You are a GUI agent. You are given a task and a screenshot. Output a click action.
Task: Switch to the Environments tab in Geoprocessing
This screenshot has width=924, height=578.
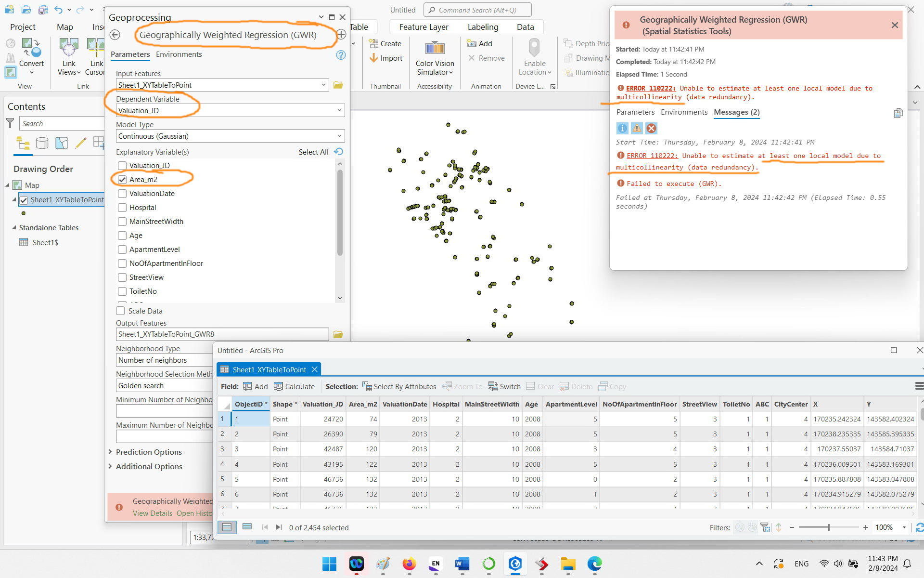pos(179,54)
